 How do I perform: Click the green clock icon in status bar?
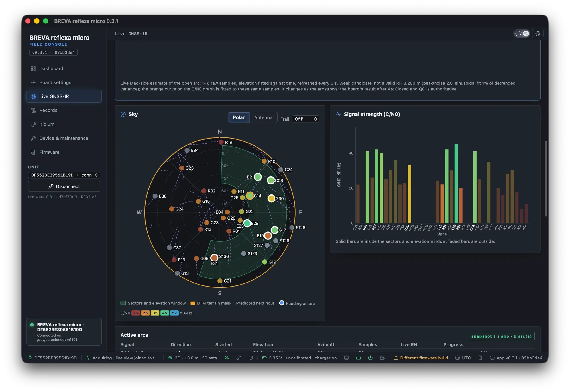pos(370,358)
